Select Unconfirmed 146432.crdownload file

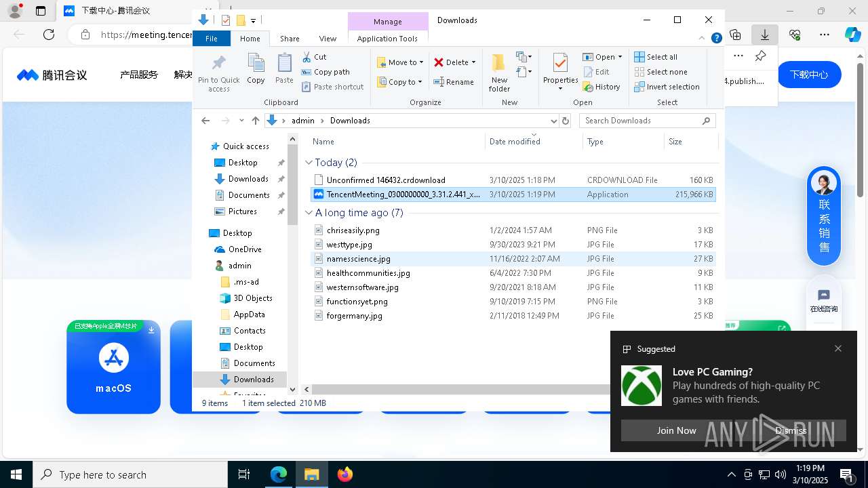[x=513, y=180]
